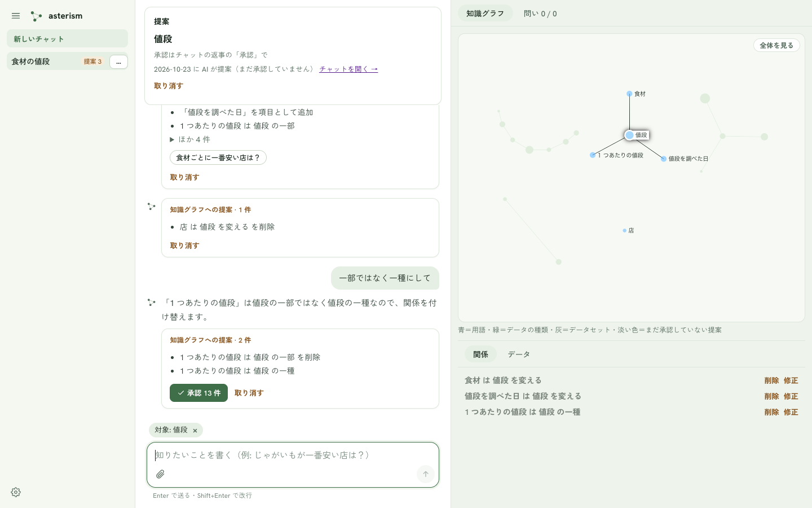Click the 知識グラフへの提案 · 1 件 heading
Viewport: 812px width, 508px height.
[210, 209]
